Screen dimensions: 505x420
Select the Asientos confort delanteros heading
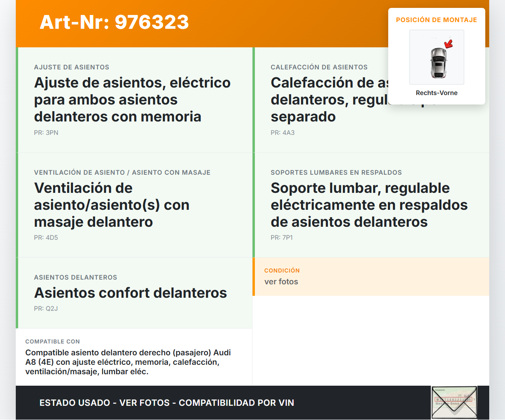click(131, 293)
